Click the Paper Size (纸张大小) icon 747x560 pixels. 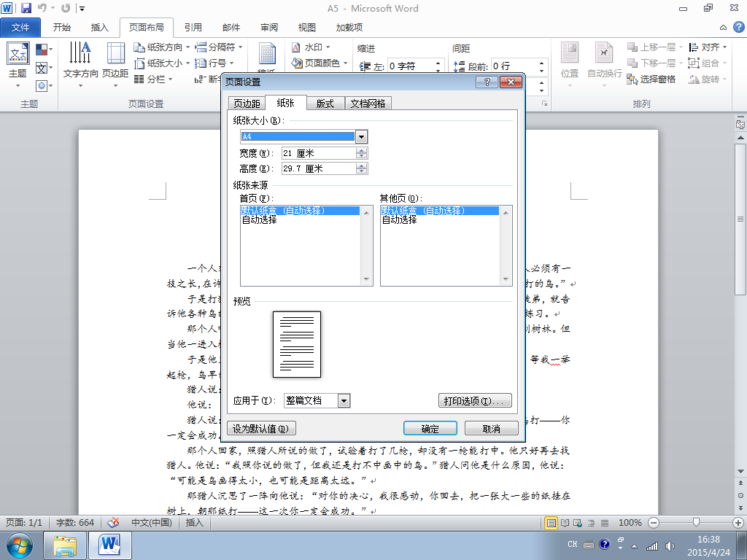[139, 63]
